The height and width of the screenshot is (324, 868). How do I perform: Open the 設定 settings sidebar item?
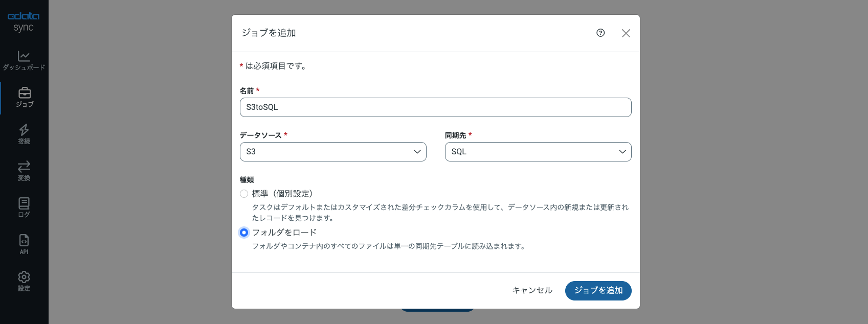(24, 281)
